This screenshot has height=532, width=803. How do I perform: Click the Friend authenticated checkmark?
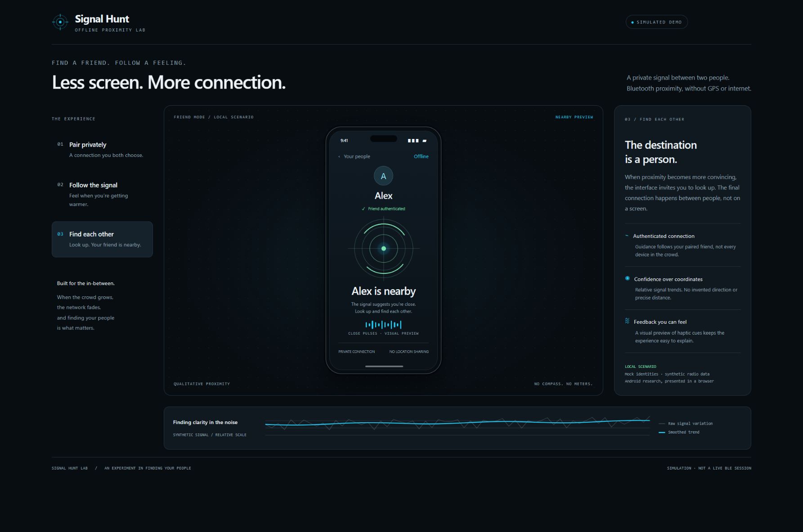click(363, 209)
